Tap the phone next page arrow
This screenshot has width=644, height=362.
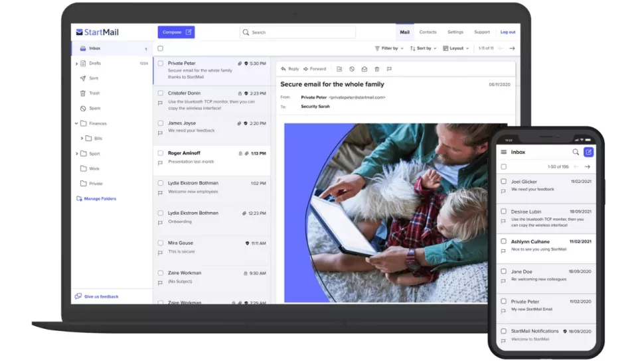(x=588, y=167)
